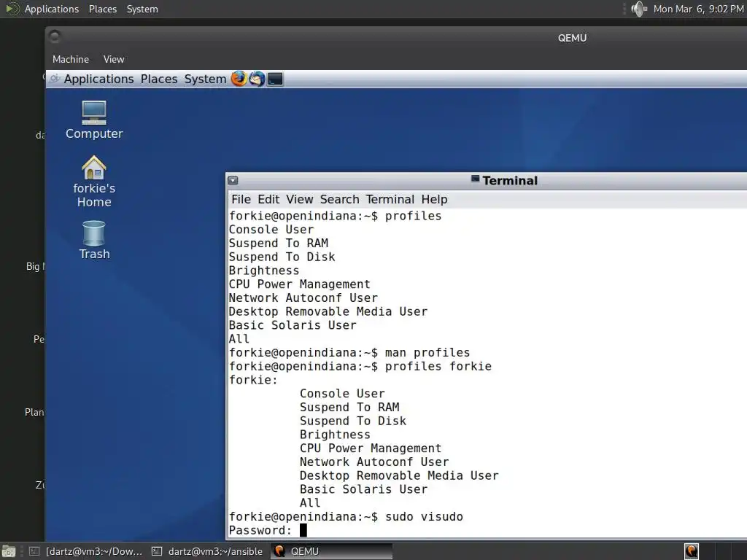Open the Terminal's View menu
This screenshot has width=747, height=560.
pos(300,200)
